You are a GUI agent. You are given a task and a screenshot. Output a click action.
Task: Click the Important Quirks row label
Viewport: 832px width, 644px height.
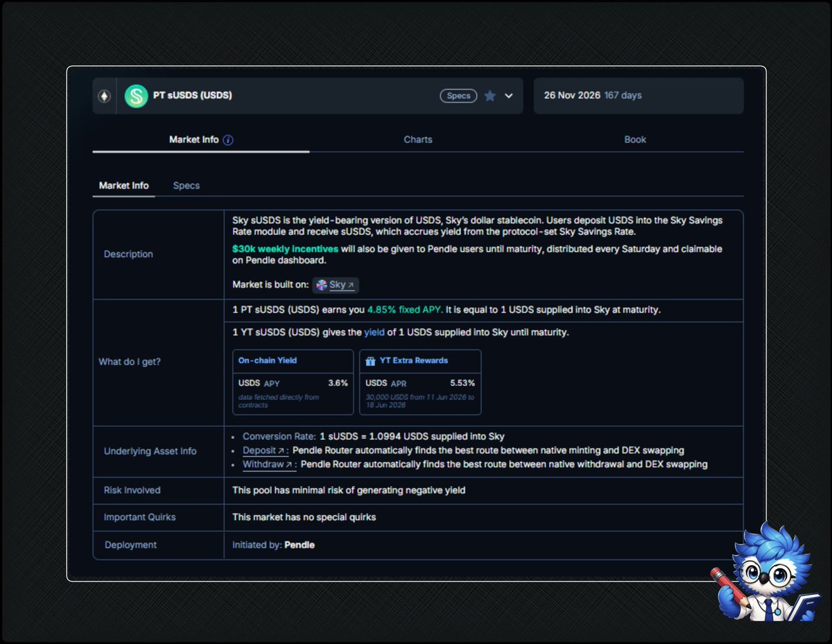tap(139, 517)
